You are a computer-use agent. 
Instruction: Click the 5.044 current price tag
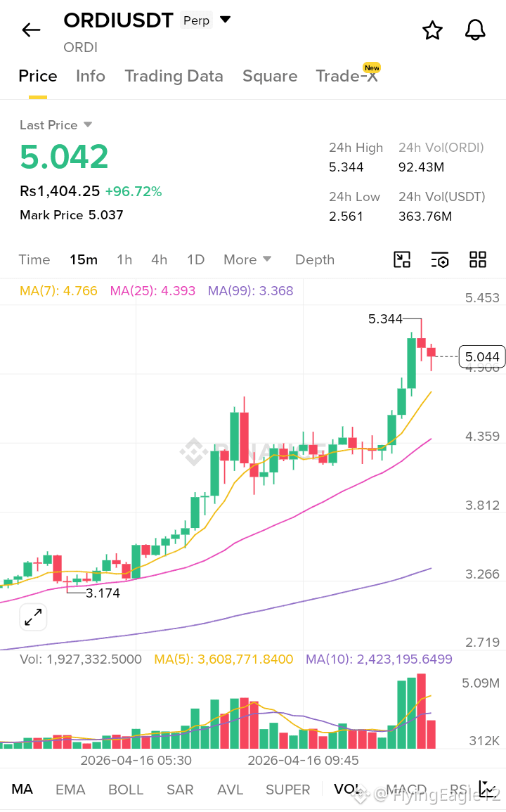(482, 357)
